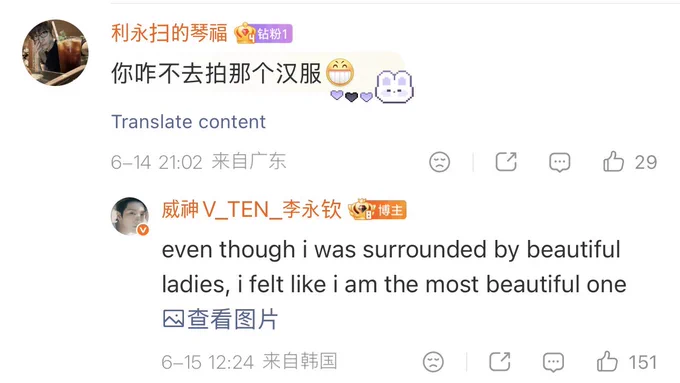Image resolution: width=680 pixels, height=383 pixels.
Task: Click the picture icon beside 查看图片
Action: [173, 319]
